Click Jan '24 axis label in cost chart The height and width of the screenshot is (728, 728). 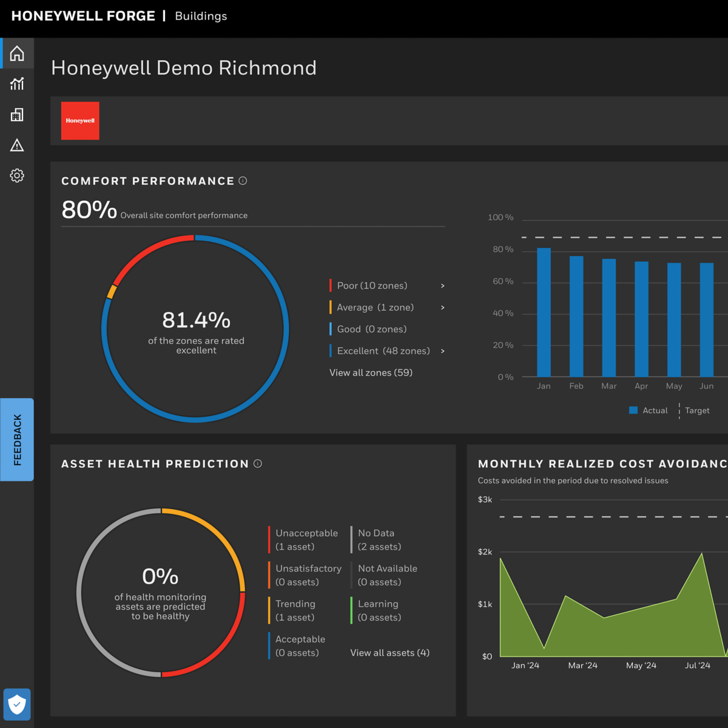pos(525,666)
